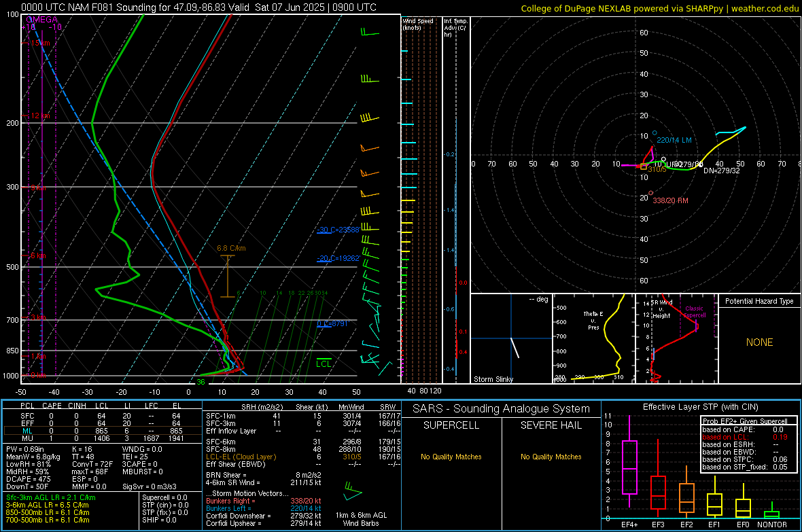
Task: Click the 6.8 C/km lapse rate label
Action: [231, 248]
